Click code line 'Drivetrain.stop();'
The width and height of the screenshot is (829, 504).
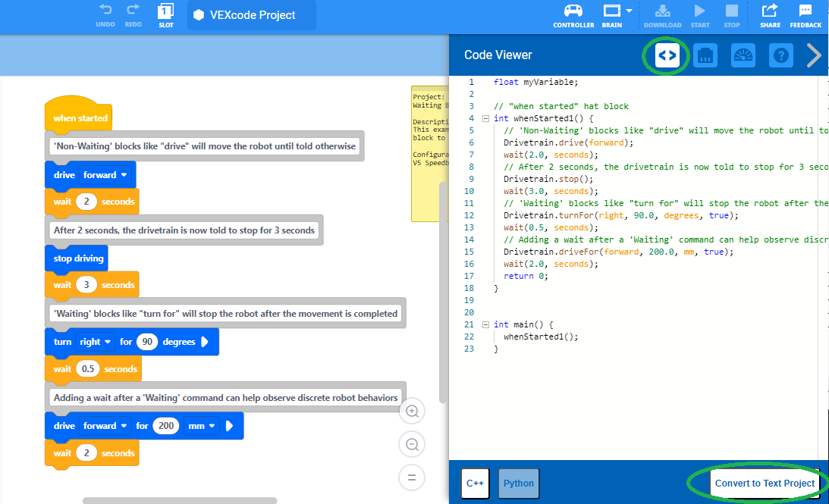pyautogui.click(x=548, y=179)
